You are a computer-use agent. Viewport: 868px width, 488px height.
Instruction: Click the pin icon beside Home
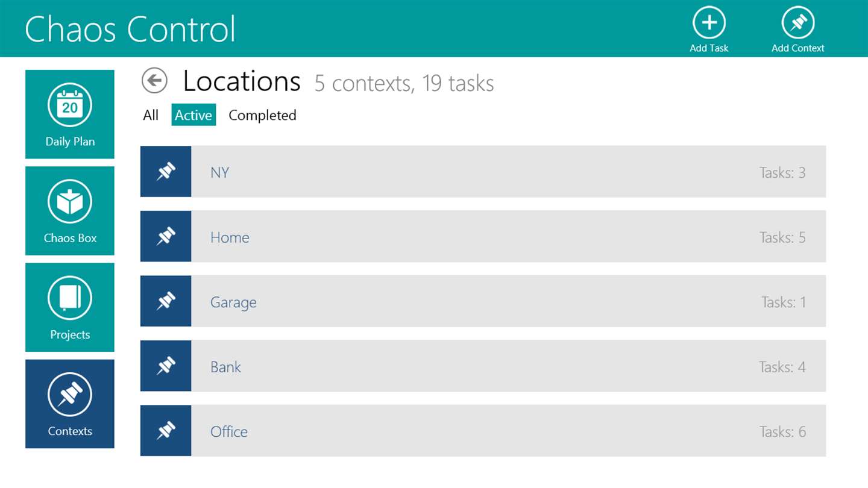(x=166, y=236)
